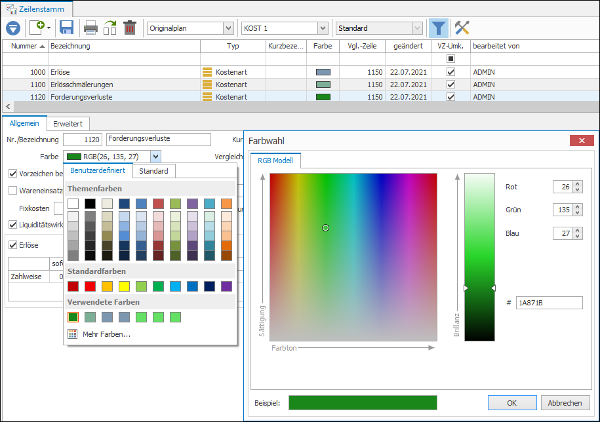Toggle the Vorzeichen checkbox

tap(13, 173)
